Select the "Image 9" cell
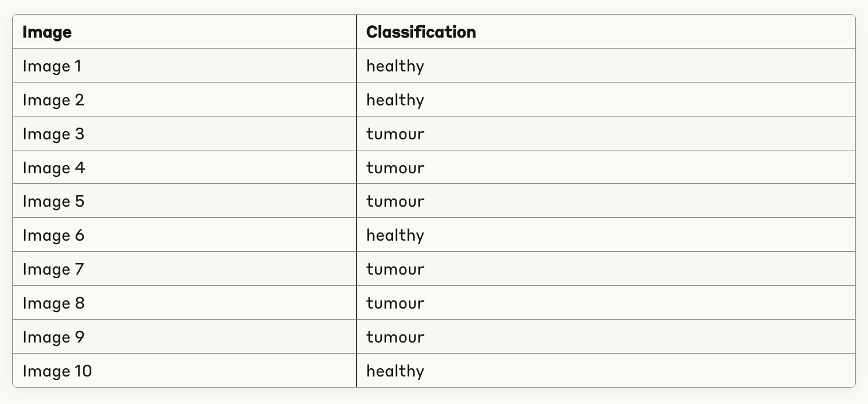This screenshot has width=868, height=404. (x=53, y=337)
